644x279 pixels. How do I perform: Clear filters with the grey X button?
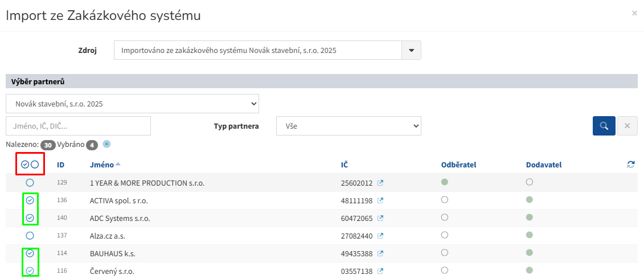(627, 126)
